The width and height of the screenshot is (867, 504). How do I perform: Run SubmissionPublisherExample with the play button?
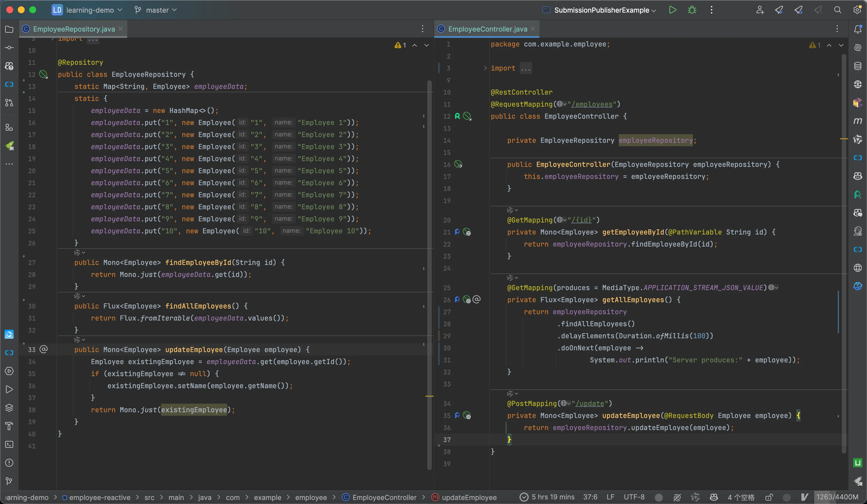pos(672,10)
